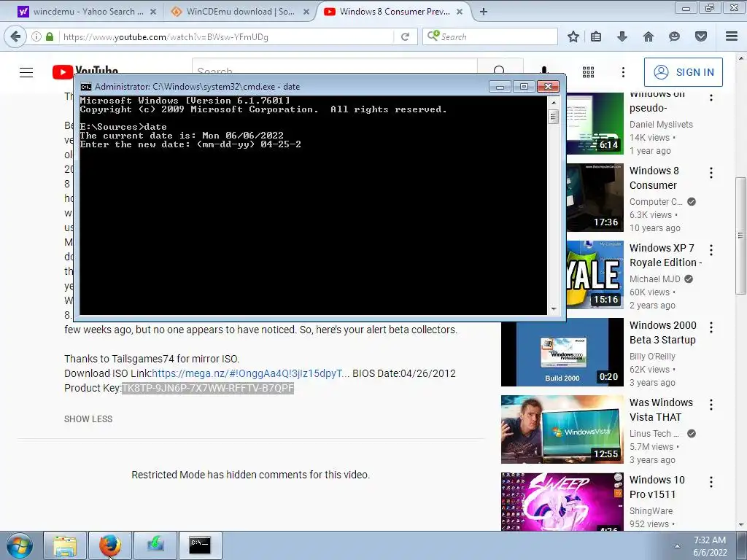The width and height of the screenshot is (747, 560).
Task: Open Windows XP 7 Royale Edition video title
Action: [x=665, y=255]
